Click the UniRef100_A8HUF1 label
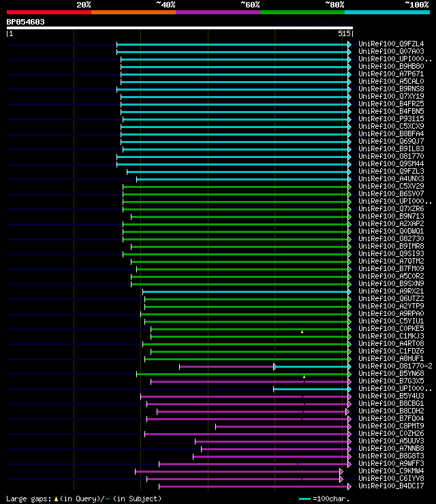This screenshot has width=436, height=504. [391, 359]
